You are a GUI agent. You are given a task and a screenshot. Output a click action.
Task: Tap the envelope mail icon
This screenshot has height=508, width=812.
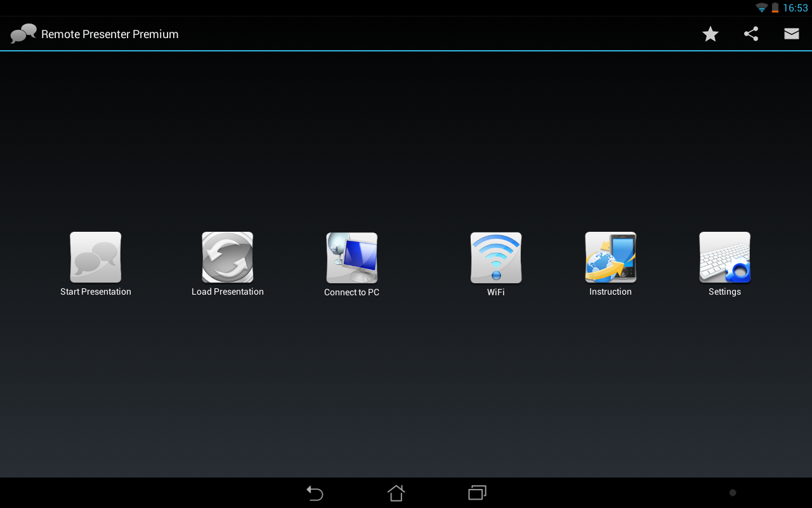(792, 34)
